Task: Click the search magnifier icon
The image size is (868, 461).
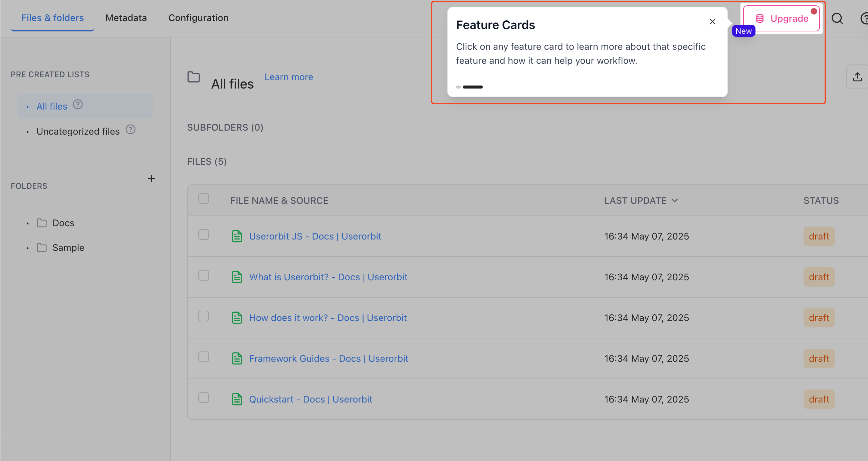Action: 837,19
